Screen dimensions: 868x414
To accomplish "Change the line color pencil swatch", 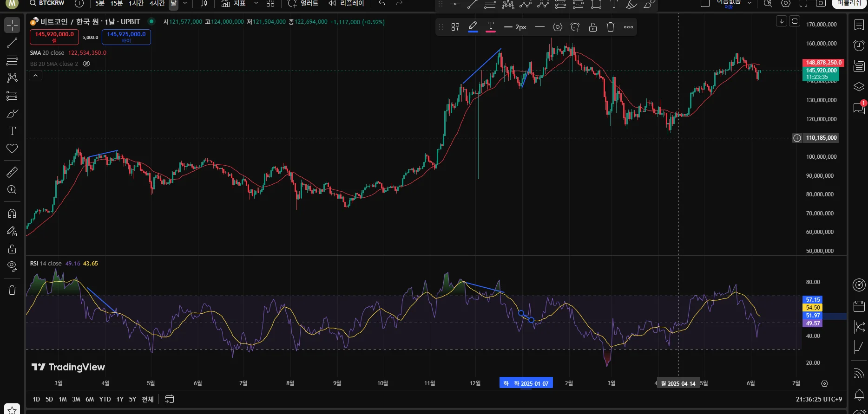I will coord(473,27).
